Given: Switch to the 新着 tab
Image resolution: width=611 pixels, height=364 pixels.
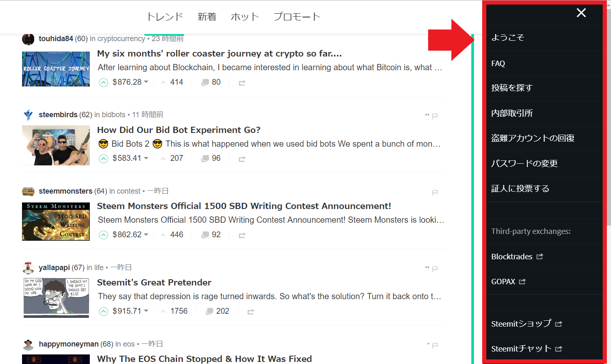Looking at the screenshot, I should 207,17.
